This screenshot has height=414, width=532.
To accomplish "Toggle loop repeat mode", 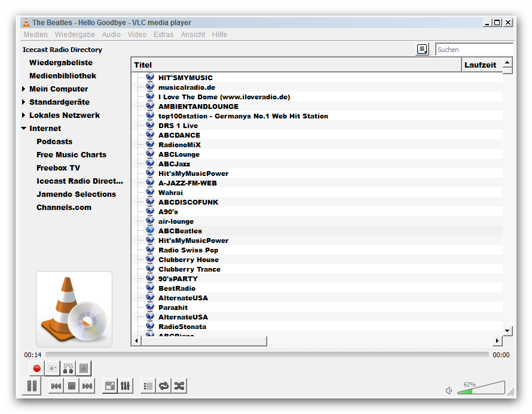I will point(164,386).
